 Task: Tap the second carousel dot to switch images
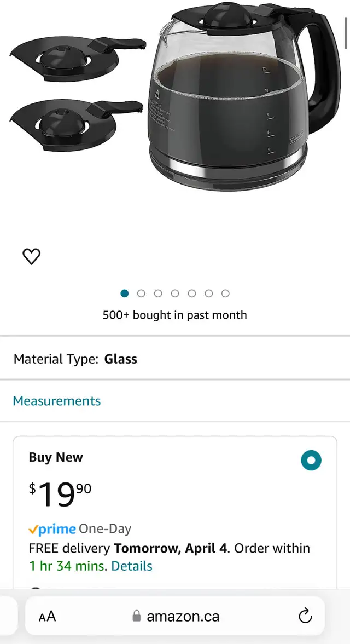tap(141, 293)
